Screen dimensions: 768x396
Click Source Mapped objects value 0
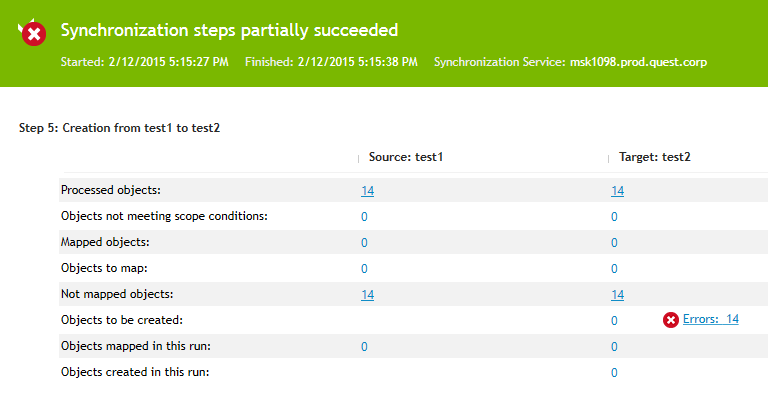(x=364, y=243)
